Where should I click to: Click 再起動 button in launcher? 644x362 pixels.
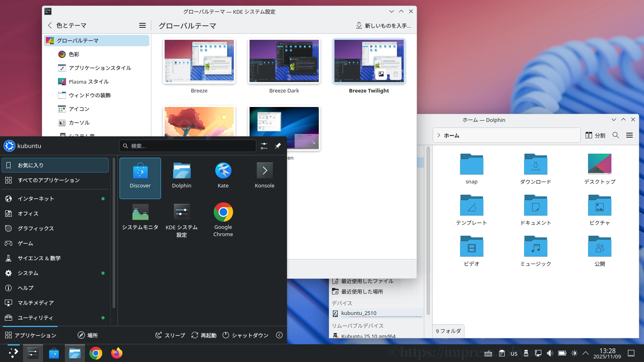[204, 335]
